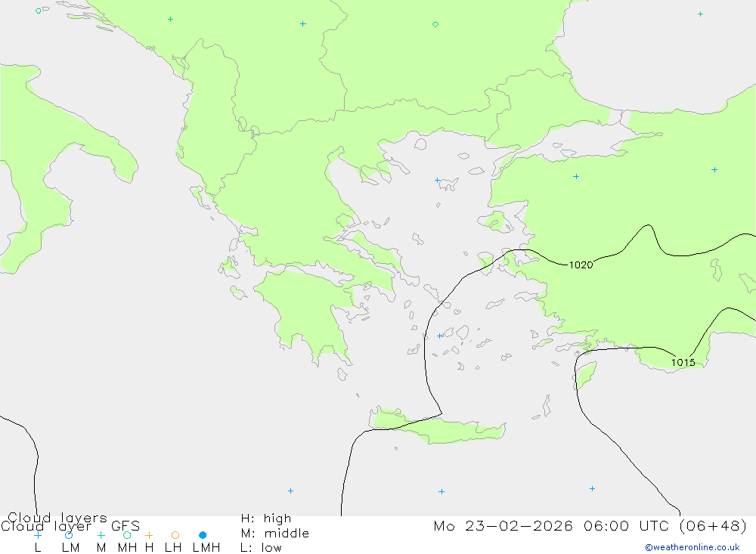Click the 'Cloud layer GFS' title text
756x554 pixels.
pos(70,526)
